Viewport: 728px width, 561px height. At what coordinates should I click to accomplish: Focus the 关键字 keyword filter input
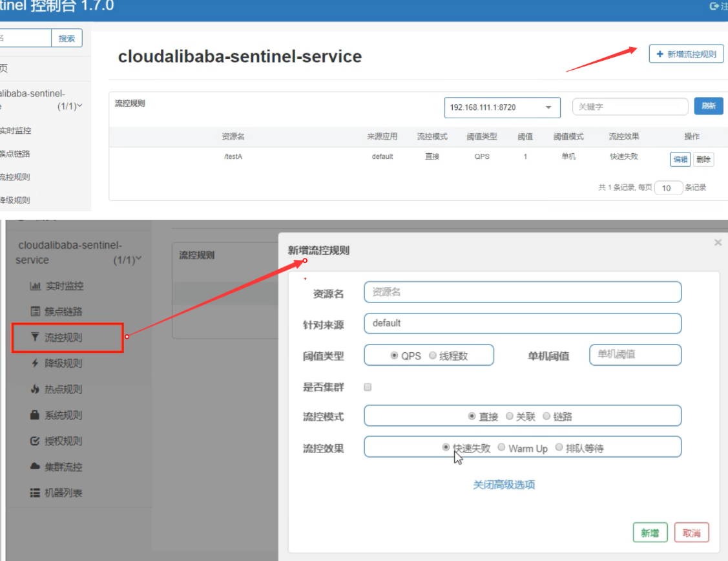pyautogui.click(x=630, y=107)
